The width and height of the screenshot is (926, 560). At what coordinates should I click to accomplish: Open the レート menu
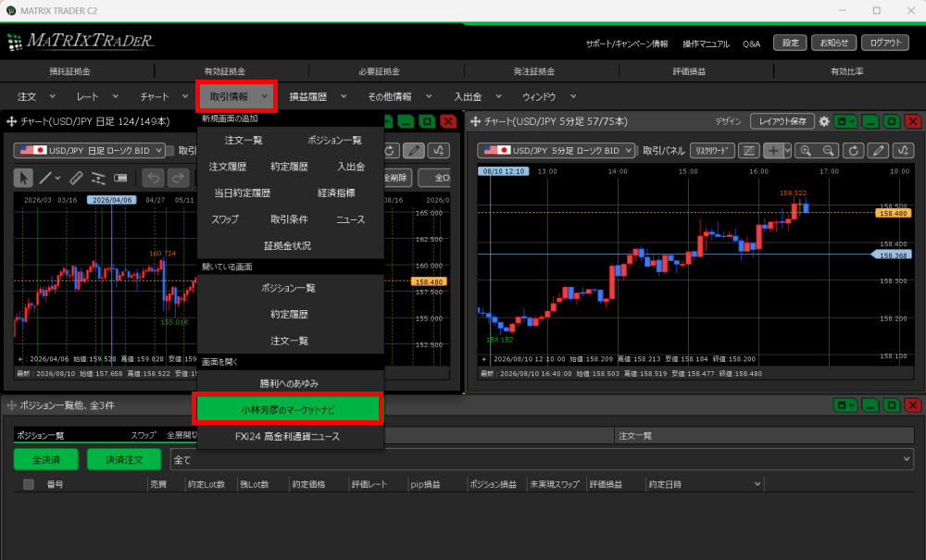tap(97, 97)
